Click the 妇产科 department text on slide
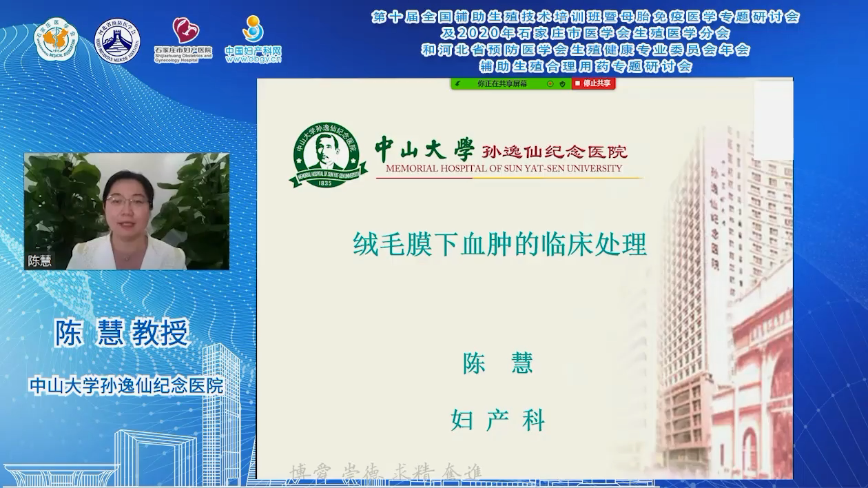Screen dimensions: 868x488 tap(497, 419)
